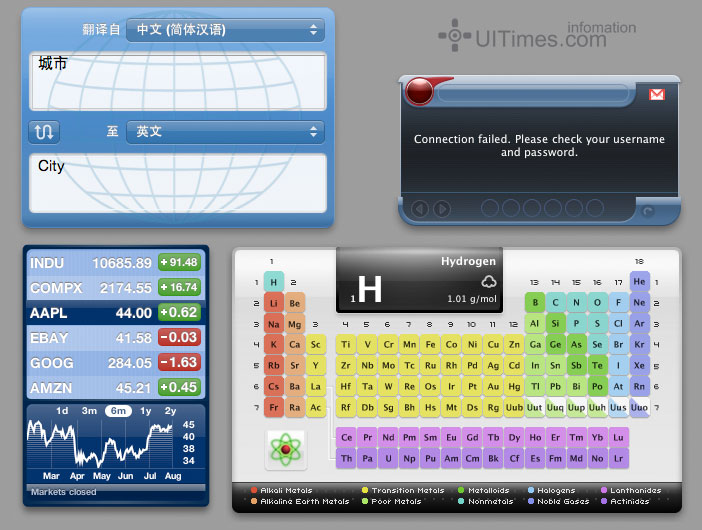The image size is (702, 530).
Task: Select Silicon (Si) element tile
Action: click(x=555, y=324)
